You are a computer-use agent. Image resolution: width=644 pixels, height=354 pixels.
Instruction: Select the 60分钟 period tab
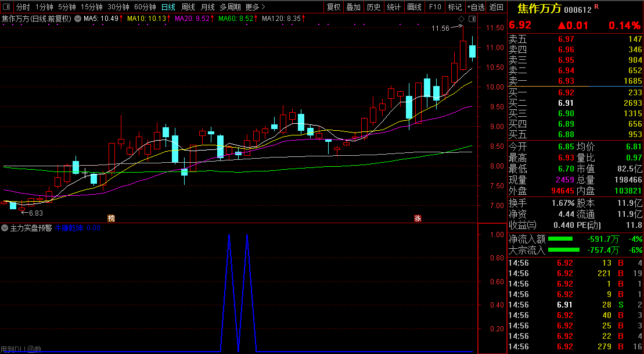tap(145, 7)
